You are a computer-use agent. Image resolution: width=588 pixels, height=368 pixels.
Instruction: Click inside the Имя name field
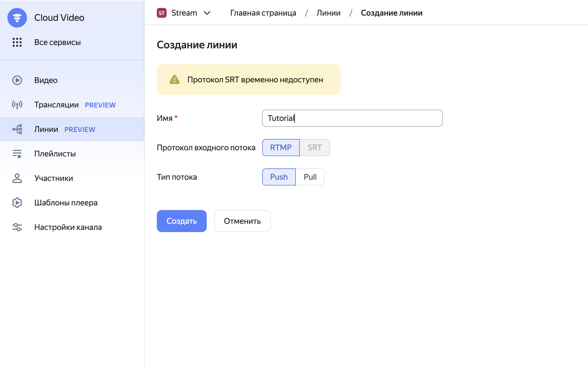pos(352,118)
